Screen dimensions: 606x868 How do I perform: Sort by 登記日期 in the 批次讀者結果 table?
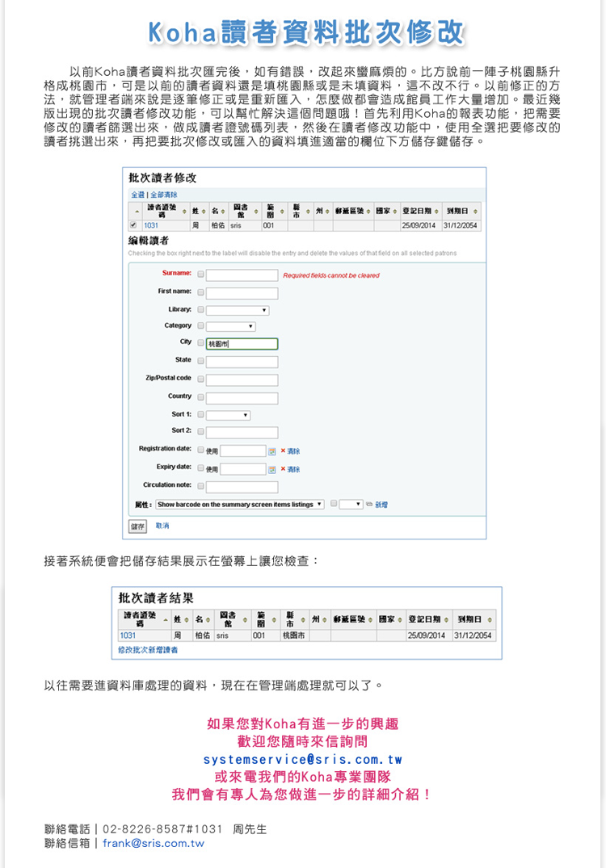(x=429, y=619)
